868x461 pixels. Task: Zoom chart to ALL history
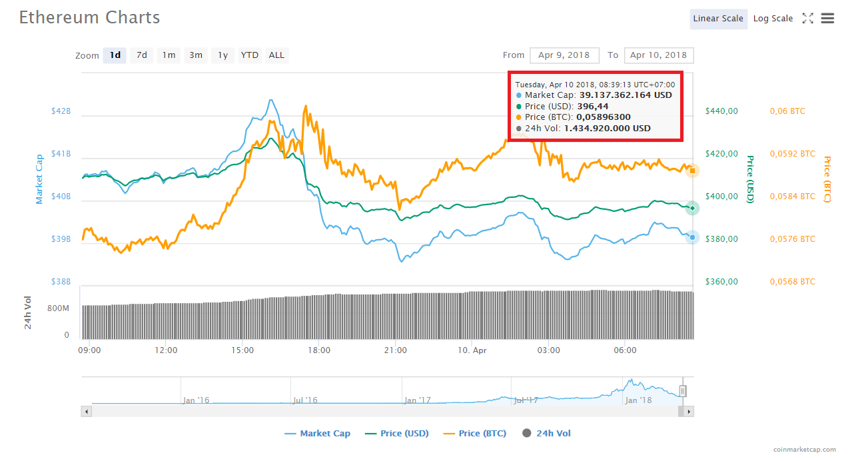276,55
